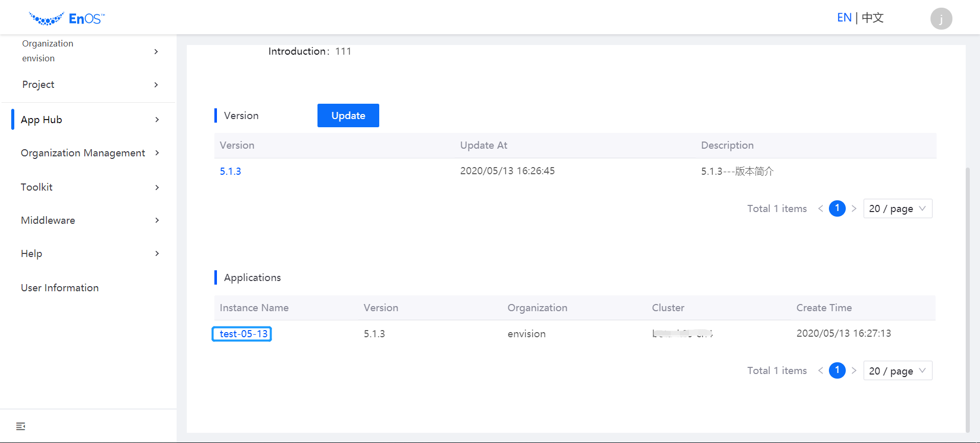Screen dimensions: 980x443
Task: Open Version table page size dropdown
Action: coord(898,208)
